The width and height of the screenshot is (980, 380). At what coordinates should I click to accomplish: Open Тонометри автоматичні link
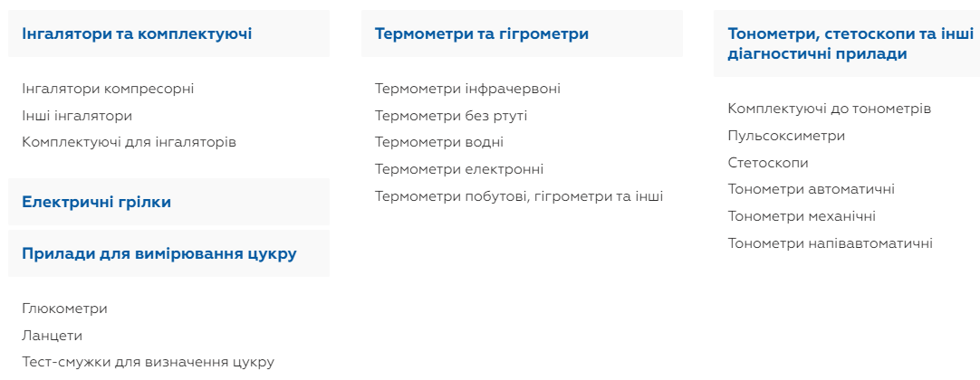pos(811,189)
